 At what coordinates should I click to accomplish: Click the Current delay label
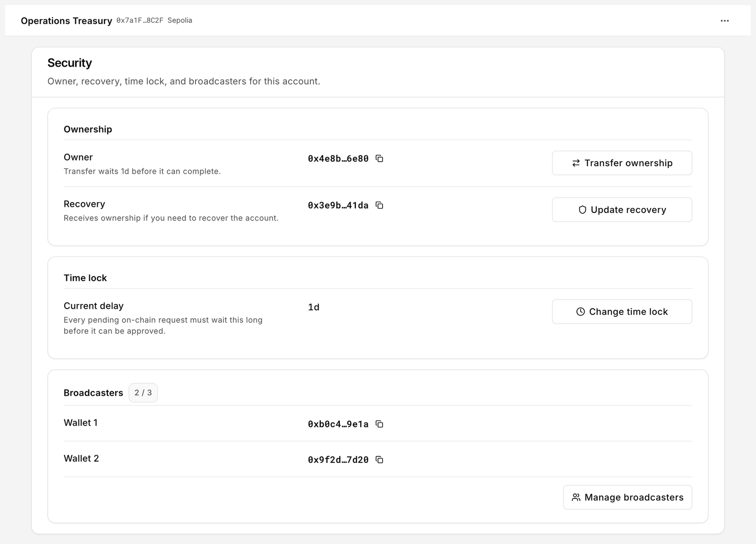94,306
